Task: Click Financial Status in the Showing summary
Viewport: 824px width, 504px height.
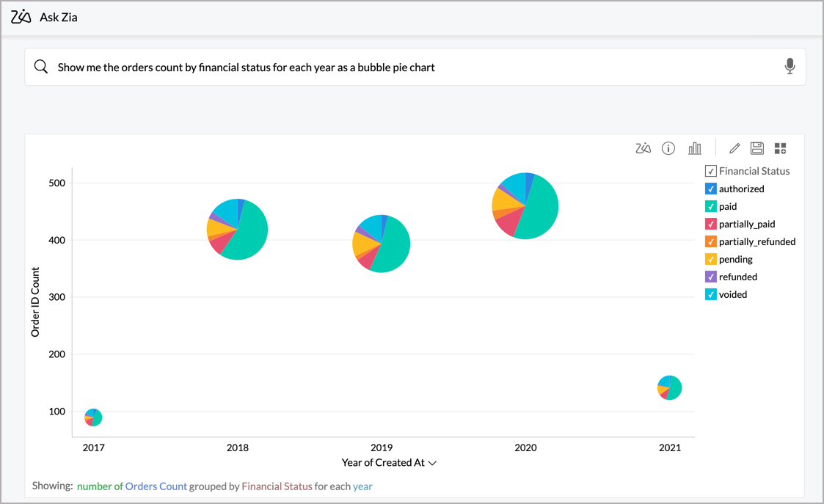Action: [277, 486]
